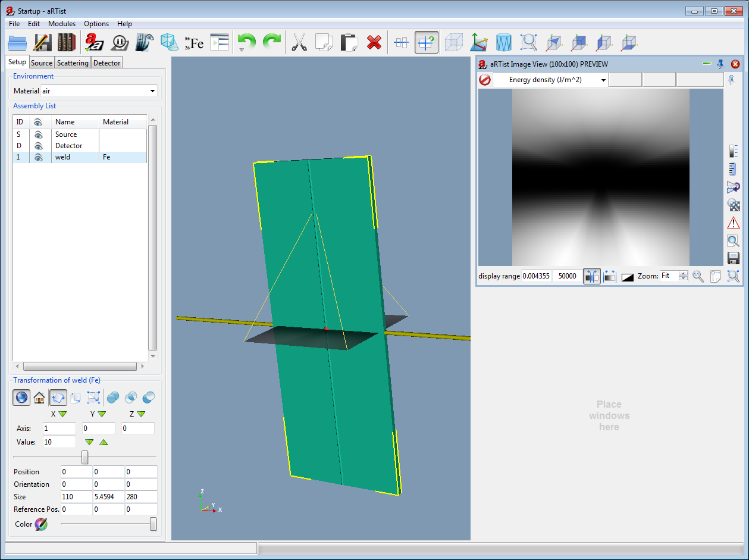Click the coordinate axes icon in toolbar

point(479,42)
